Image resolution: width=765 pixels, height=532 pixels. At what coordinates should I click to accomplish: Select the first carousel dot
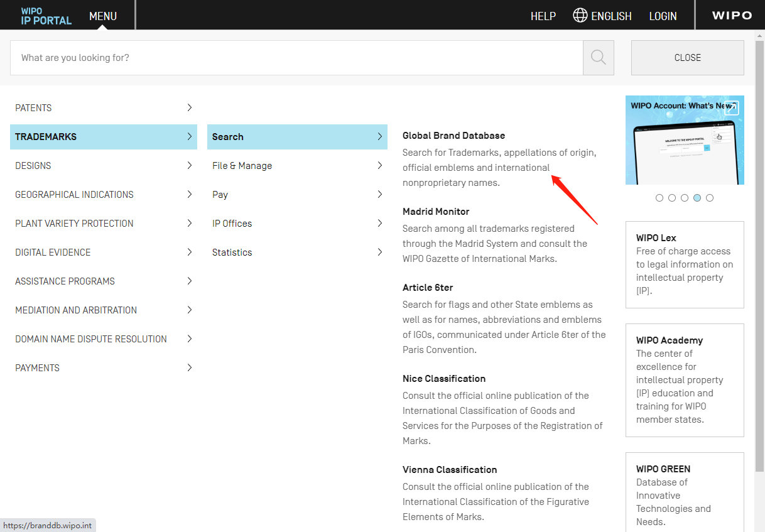[x=659, y=198]
